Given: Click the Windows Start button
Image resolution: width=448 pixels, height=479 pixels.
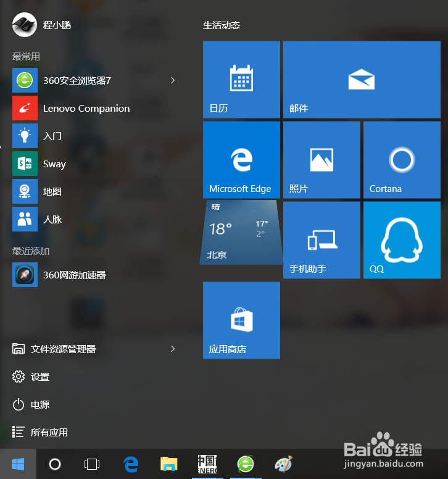Looking at the screenshot, I should pos(18,464).
